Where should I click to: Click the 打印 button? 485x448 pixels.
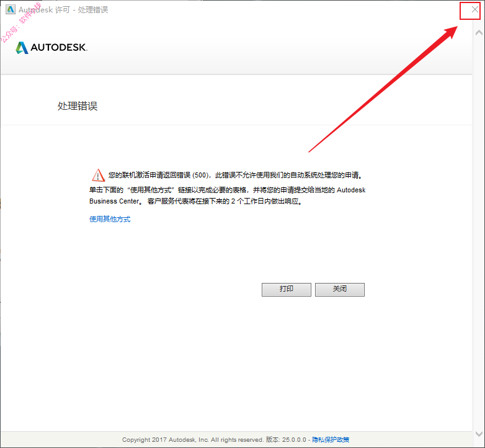pyautogui.click(x=286, y=289)
